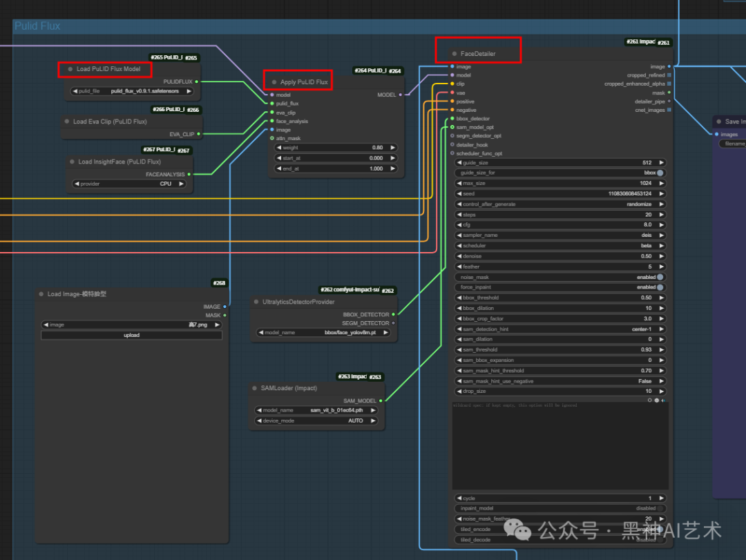The height and width of the screenshot is (560, 746).
Task: Click the SEGM_DETECTOR output socket
Action: click(394, 323)
